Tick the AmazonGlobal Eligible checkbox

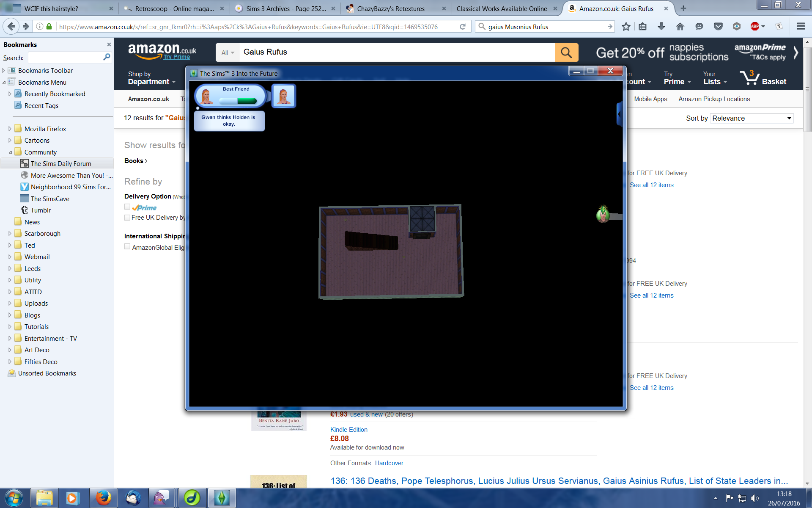(127, 247)
